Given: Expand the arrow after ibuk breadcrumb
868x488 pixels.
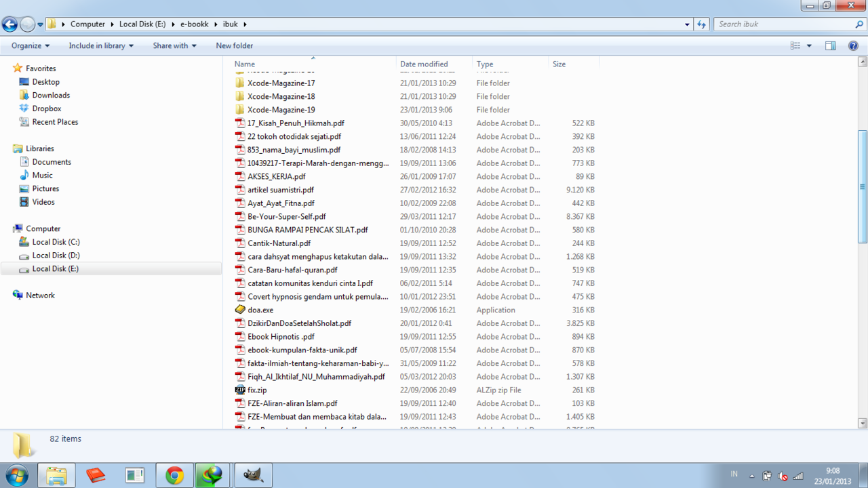Looking at the screenshot, I should [x=245, y=24].
